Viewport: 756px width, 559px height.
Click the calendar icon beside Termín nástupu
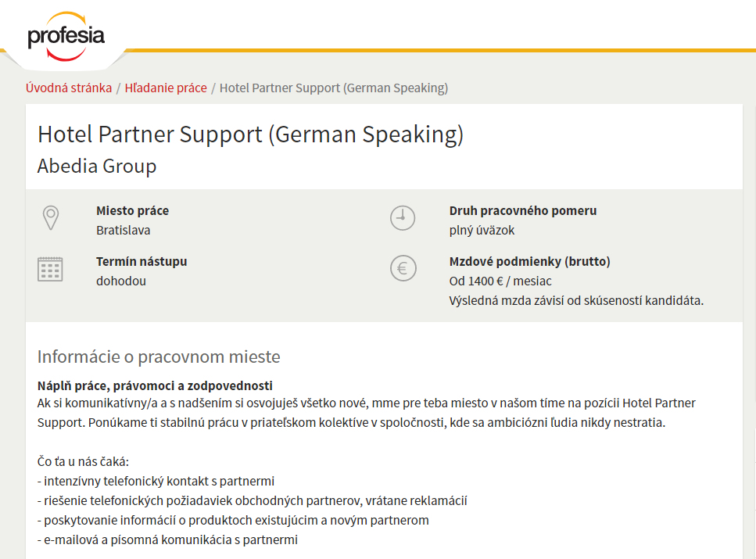[50, 269]
